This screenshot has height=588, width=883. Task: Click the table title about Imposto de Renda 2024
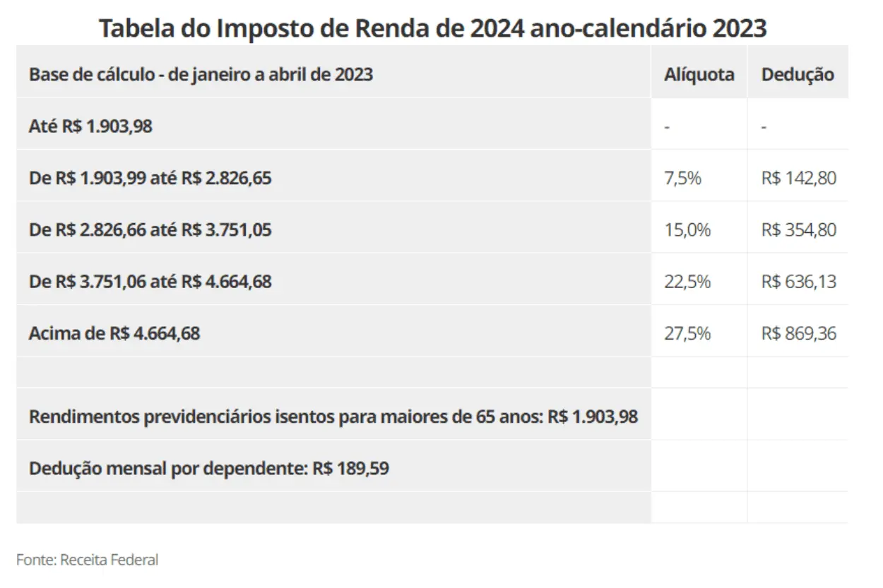[x=432, y=27]
